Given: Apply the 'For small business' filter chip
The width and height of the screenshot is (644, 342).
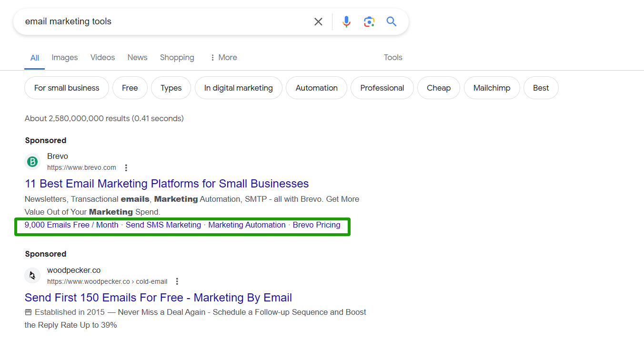Looking at the screenshot, I should point(67,88).
